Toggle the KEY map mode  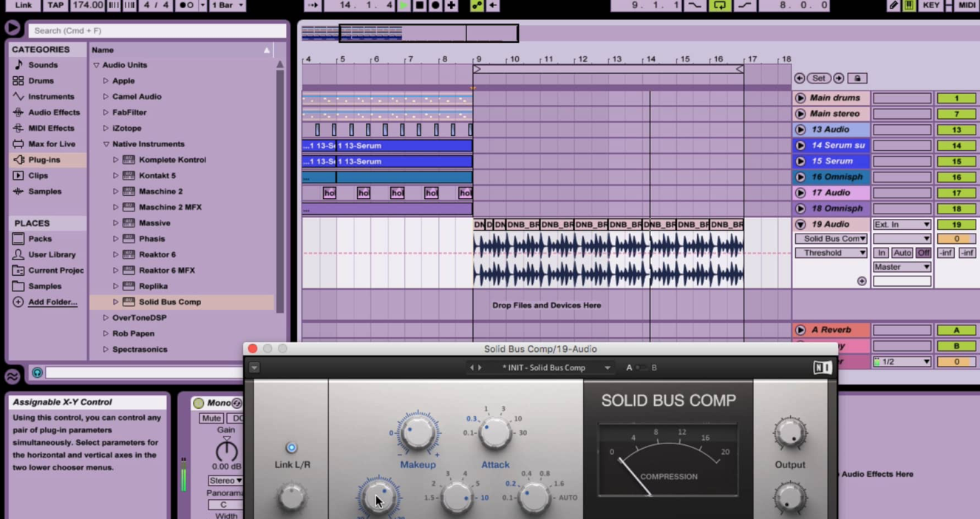pyautogui.click(x=930, y=5)
